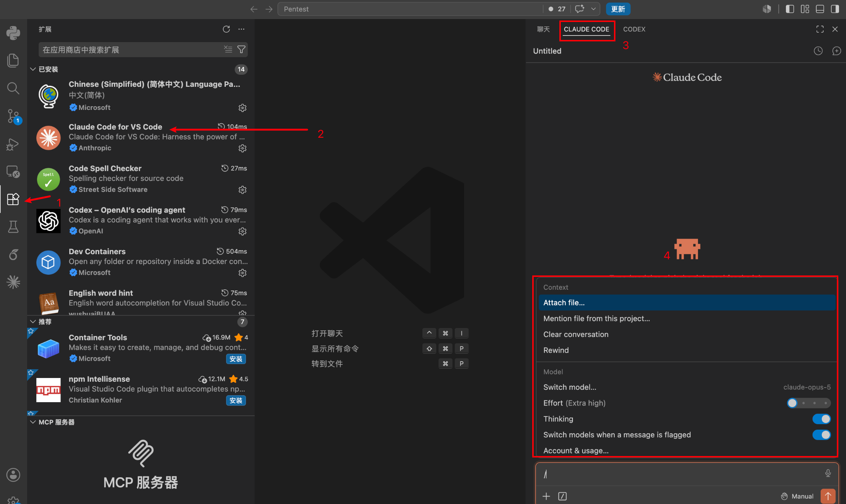Open the Code Spell Checker extension entry
Image resolution: width=846 pixels, height=504 pixels.
click(141, 179)
